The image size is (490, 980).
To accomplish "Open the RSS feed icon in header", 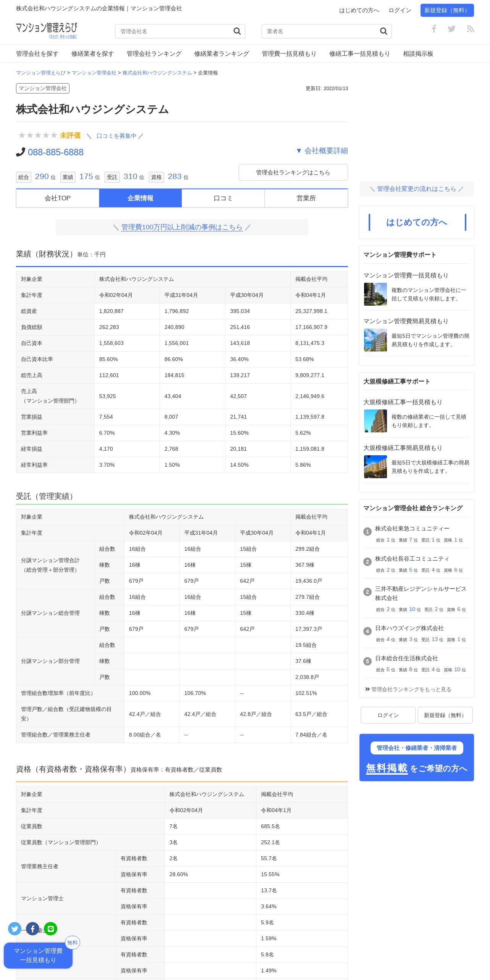I will point(470,29).
